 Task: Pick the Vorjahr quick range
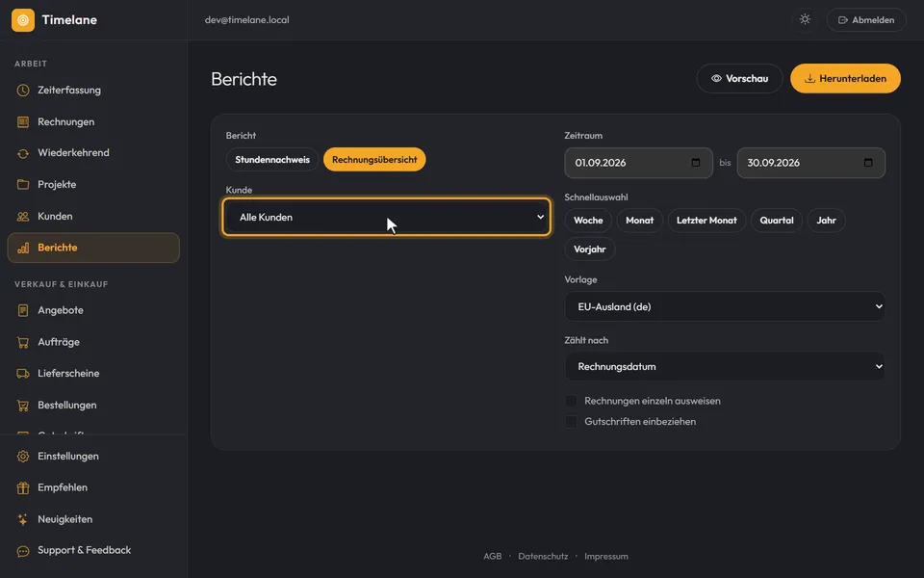[590, 249]
